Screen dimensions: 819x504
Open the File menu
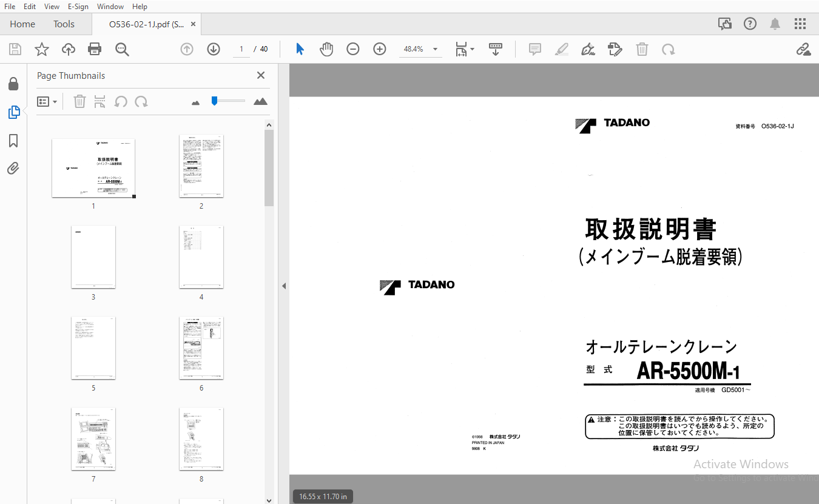point(10,7)
